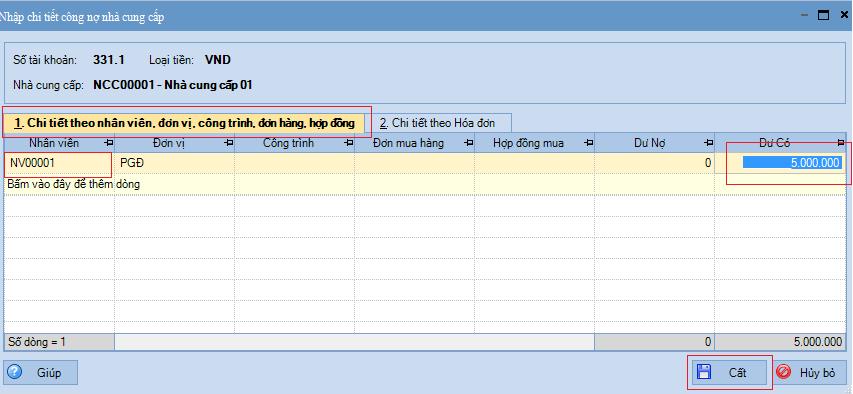The height and width of the screenshot is (394, 853).
Task: Pin the Dư Nợ column
Action: click(x=708, y=143)
